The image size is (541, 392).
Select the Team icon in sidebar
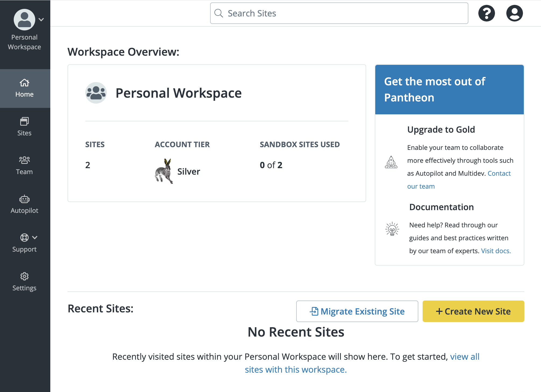[24, 160]
